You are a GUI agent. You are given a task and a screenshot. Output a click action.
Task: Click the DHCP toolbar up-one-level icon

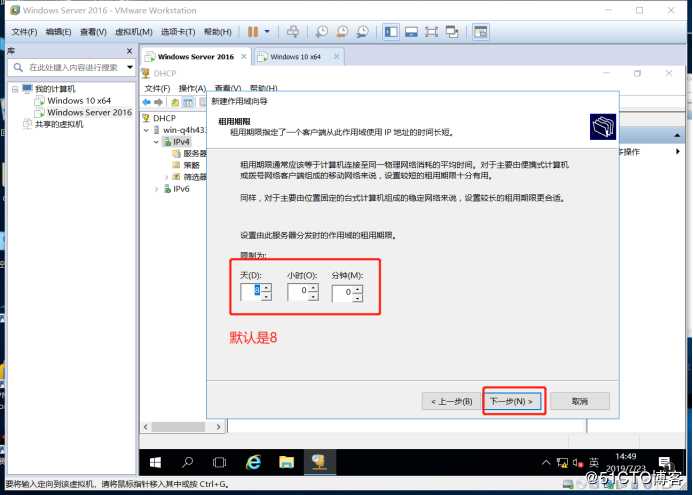(x=175, y=103)
